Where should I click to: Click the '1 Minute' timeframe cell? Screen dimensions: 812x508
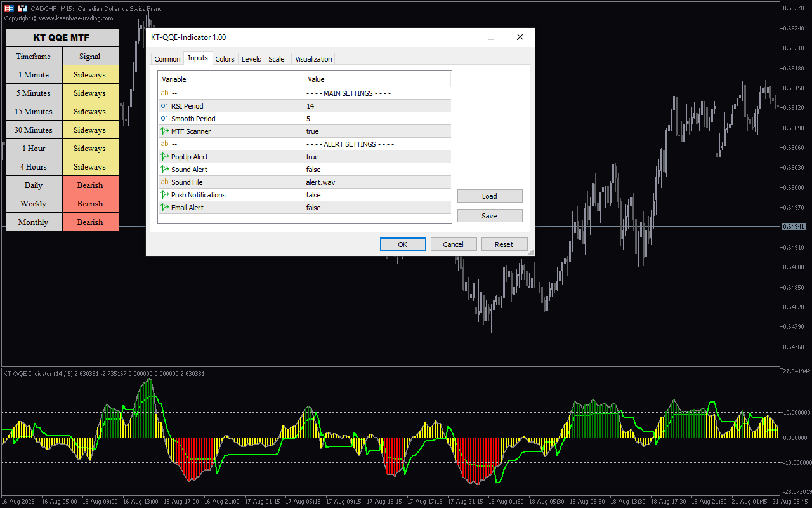pyautogui.click(x=34, y=75)
